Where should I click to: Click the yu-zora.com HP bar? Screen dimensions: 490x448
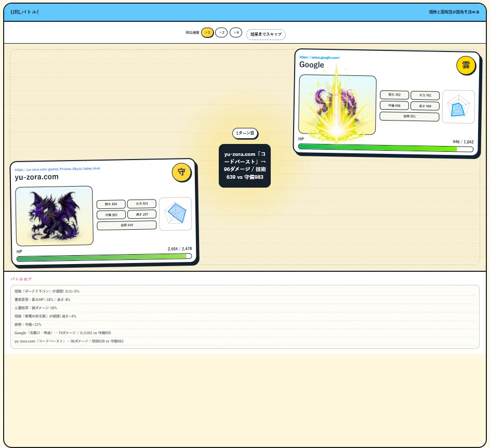click(104, 257)
